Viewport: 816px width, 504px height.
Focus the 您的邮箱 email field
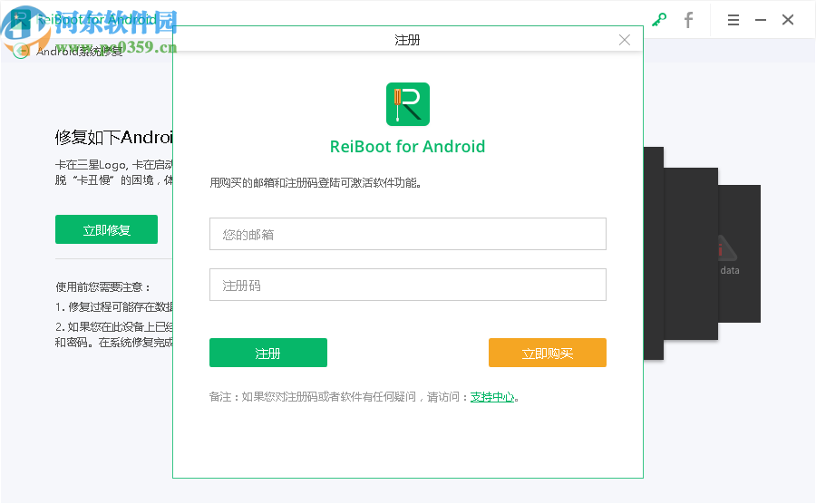(x=407, y=234)
